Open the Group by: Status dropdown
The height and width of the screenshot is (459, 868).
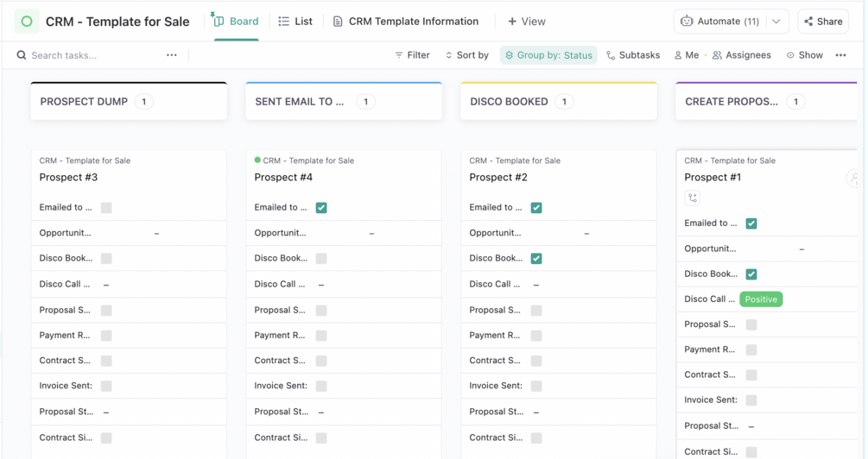coord(548,55)
